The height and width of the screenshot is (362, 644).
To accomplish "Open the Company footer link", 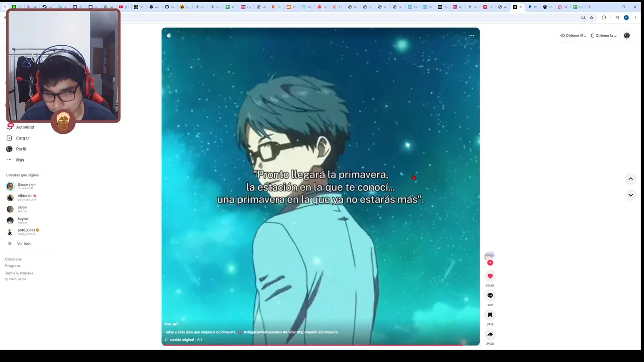I will coord(13,259).
